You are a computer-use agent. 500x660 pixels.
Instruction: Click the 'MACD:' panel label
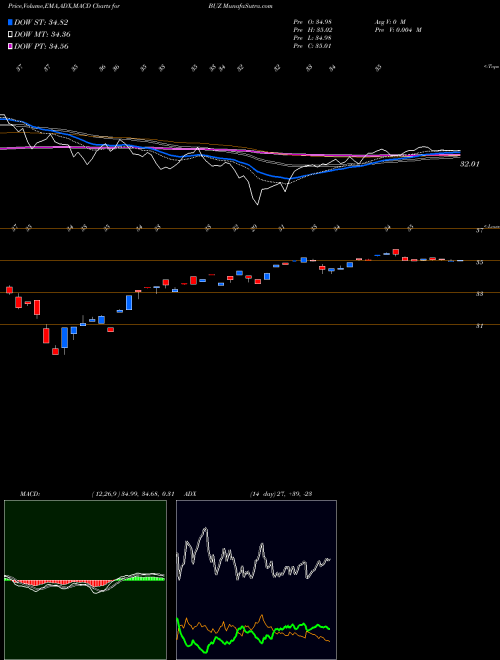[30, 494]
